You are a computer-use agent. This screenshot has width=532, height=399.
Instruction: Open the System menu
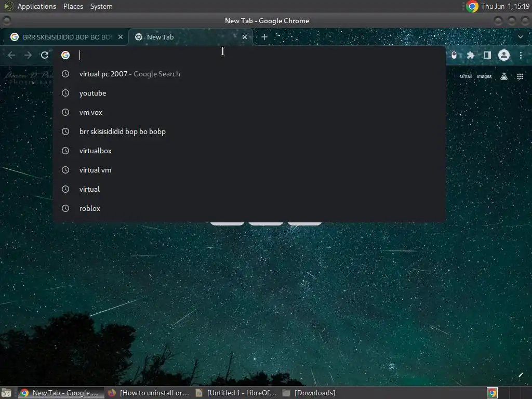pos(101,6)
